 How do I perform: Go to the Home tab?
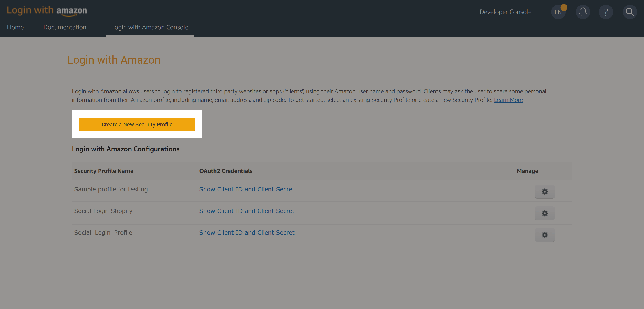coord(15,27)
